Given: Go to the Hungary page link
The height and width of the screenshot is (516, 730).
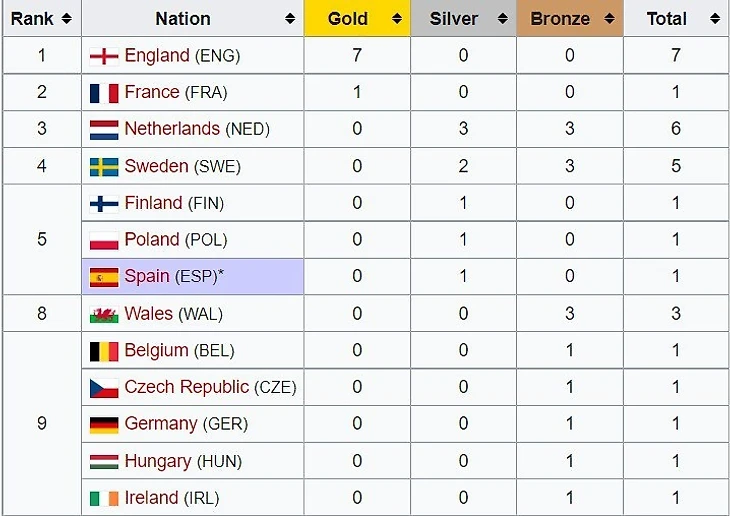Looking at the screenshot, I should (157, 462).
